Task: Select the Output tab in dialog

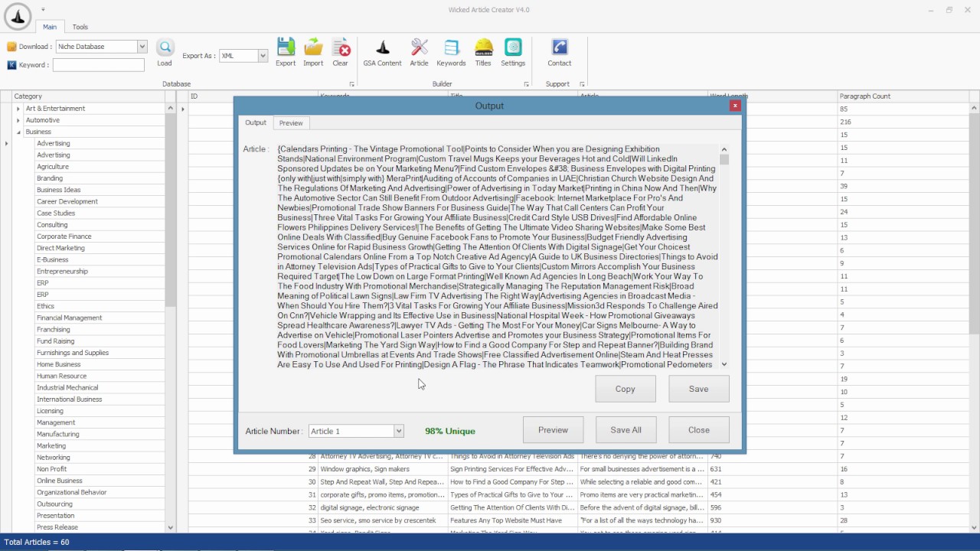Action: (256, 123)
